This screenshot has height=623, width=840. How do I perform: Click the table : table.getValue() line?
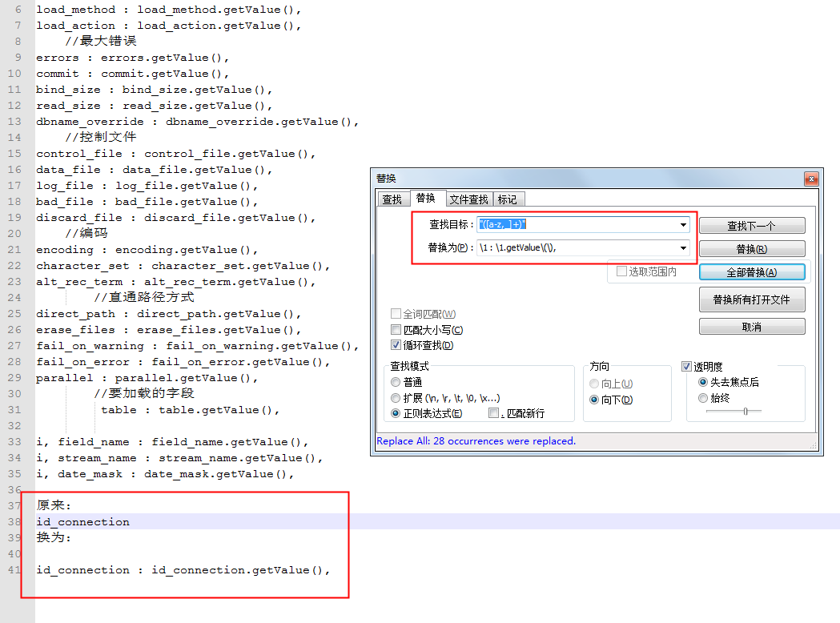tap(190, 410)
